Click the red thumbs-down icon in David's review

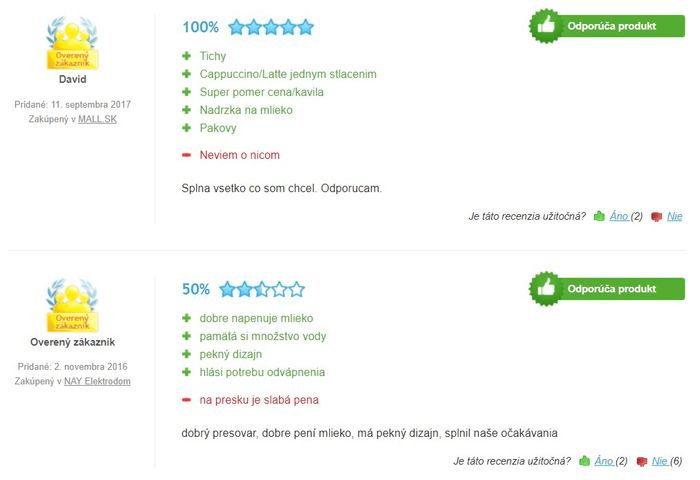click(x=656, y=217)
